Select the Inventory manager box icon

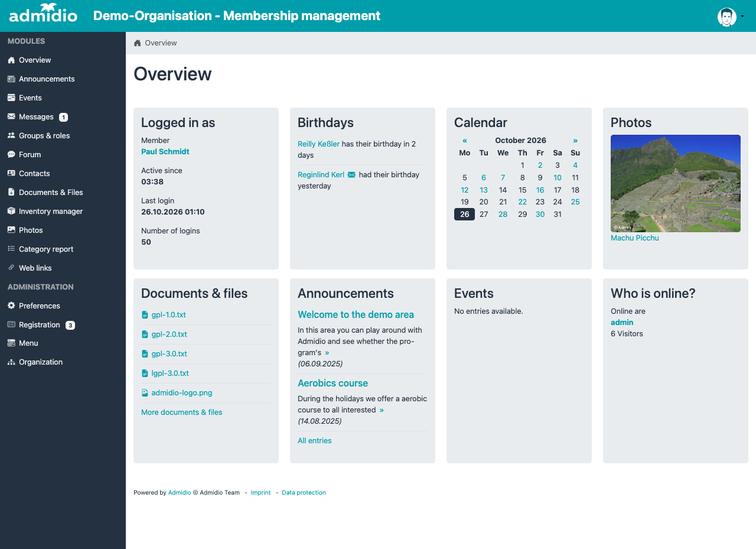11,212
